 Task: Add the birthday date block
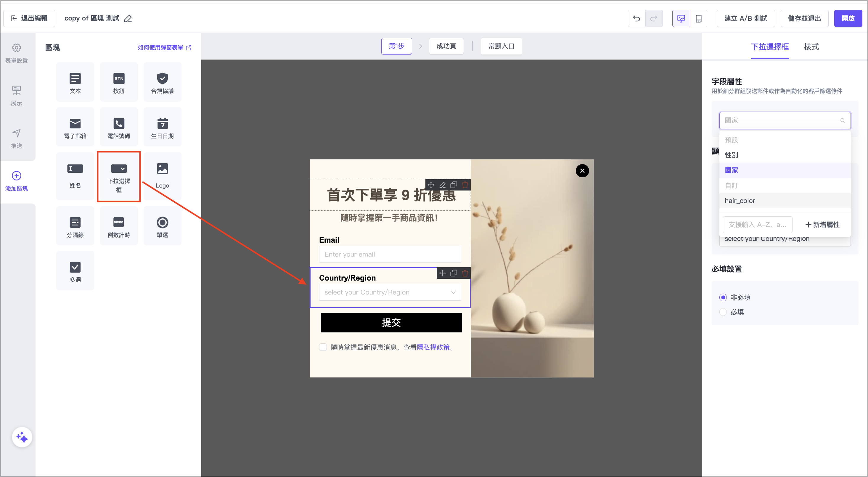coord(162,127)
